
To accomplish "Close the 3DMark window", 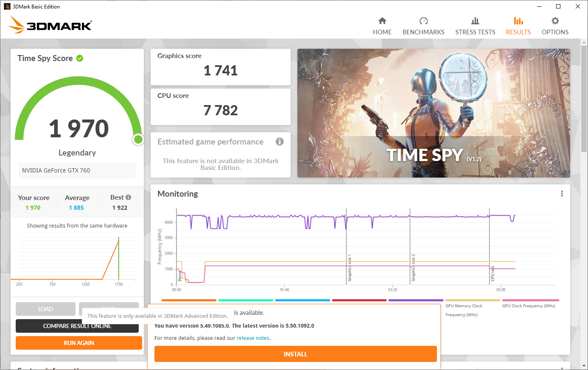I will (578, 6).
